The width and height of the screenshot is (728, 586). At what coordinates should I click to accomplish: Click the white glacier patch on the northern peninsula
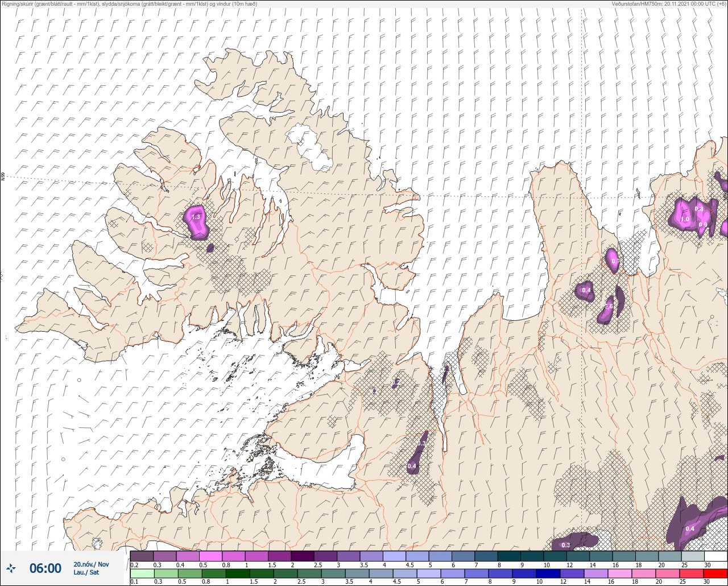pyautogui.click(x=310, y=149)
